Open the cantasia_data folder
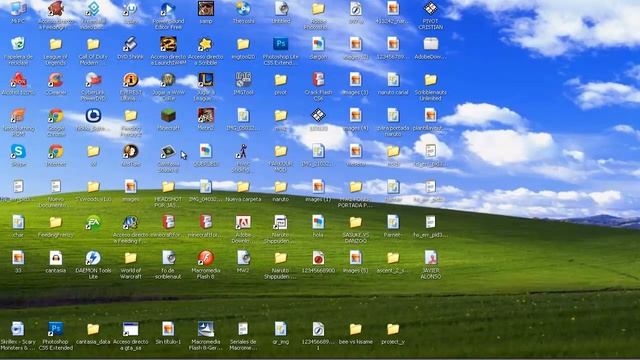 93,329
